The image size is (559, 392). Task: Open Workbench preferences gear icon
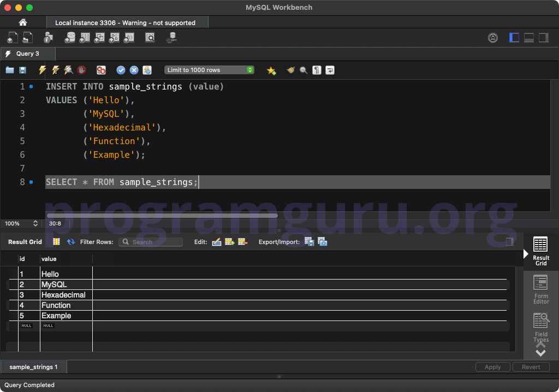click(493, 38)
